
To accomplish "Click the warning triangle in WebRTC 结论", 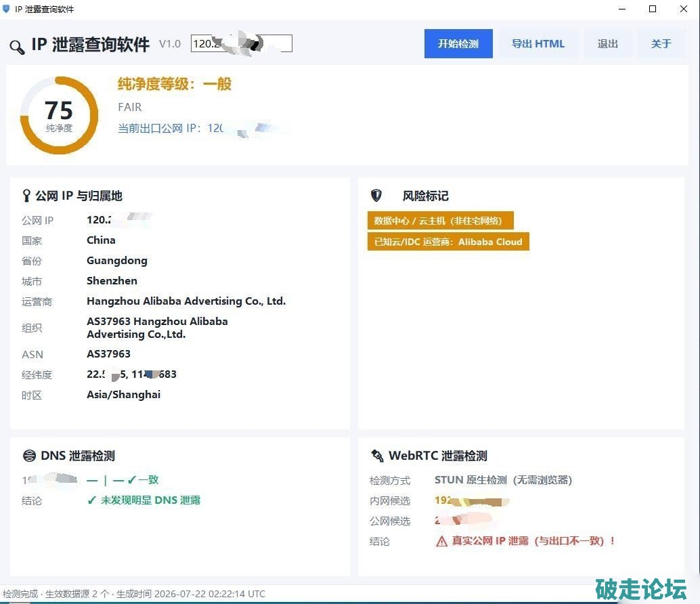I will (x=441, y=542).
